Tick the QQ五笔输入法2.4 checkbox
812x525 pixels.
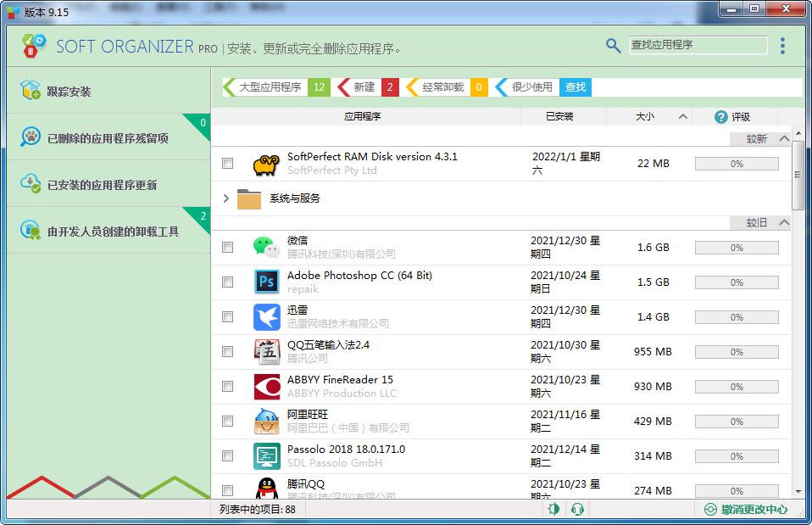click(x=227, y=351)
